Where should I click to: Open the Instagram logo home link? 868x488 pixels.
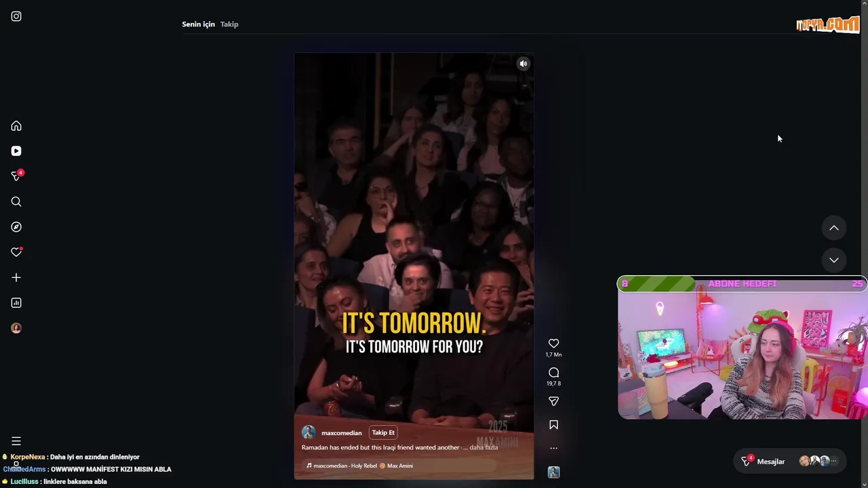pyautogui.click(x=16, y=16)
